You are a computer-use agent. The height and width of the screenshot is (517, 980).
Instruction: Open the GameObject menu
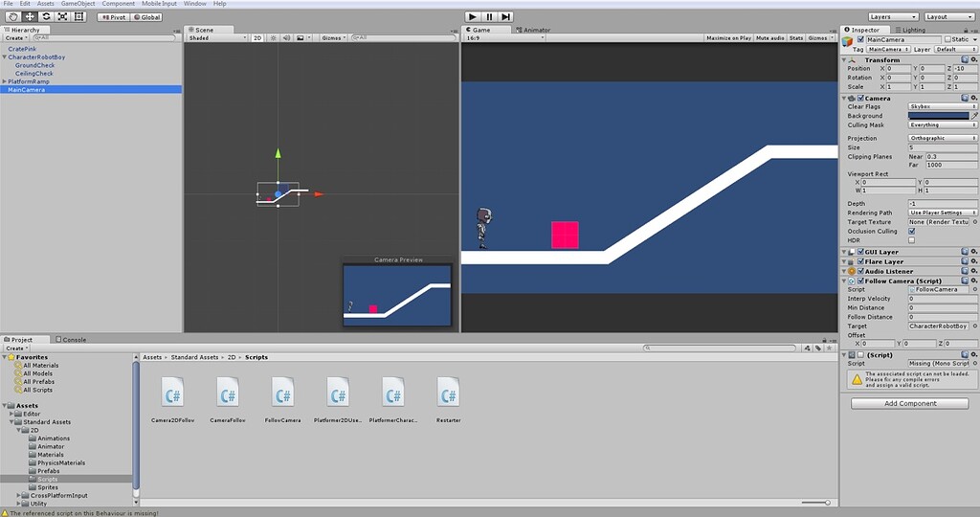point(78,4)
